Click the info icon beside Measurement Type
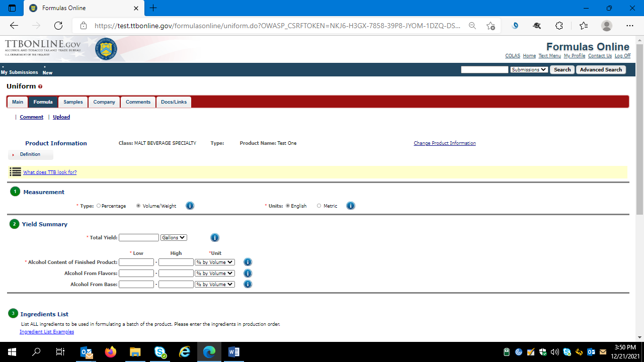This screenshot has width=644, height=362. pos(190,206)
